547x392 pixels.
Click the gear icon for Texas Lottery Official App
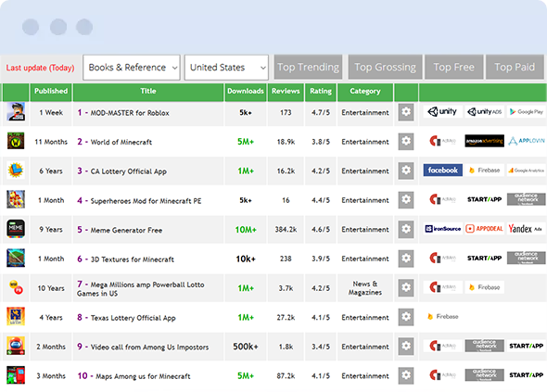click(x=406, y=317)
